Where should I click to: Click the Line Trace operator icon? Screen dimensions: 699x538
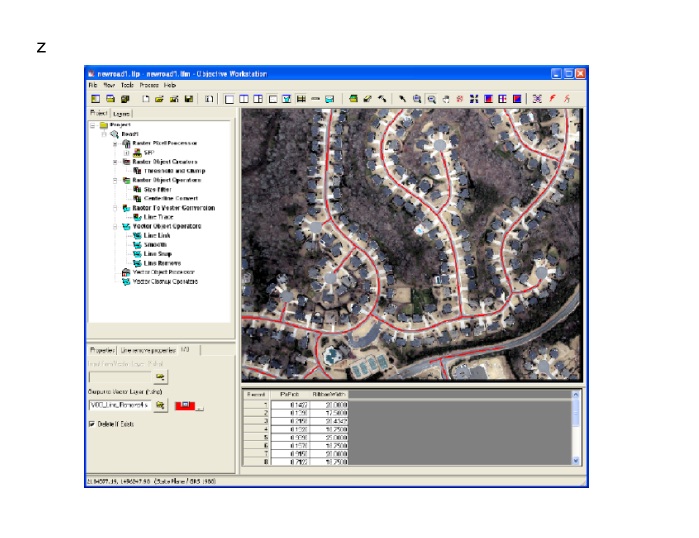pos(137,217)
